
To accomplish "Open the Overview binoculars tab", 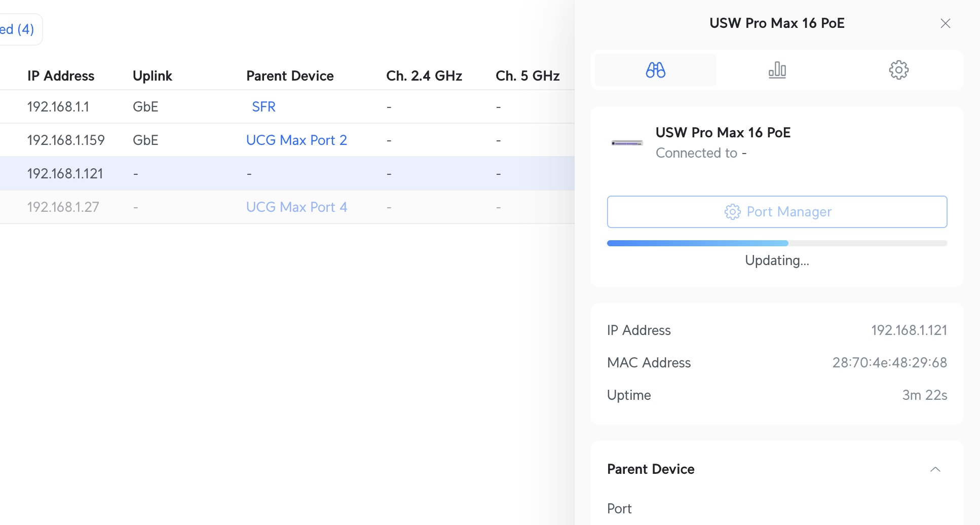I will click(655, 70).
